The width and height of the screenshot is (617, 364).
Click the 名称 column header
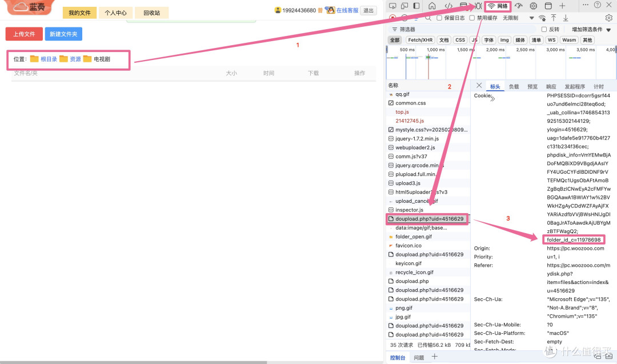click(x=393, y=85)
